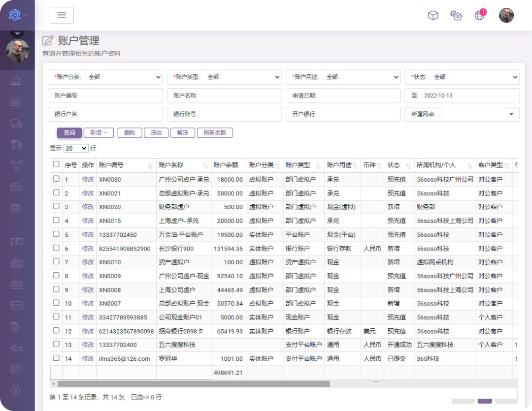Click 修改 link for 罗冠华 row
This screenshot has height=411, width=532.
click(x=88, y=359)
